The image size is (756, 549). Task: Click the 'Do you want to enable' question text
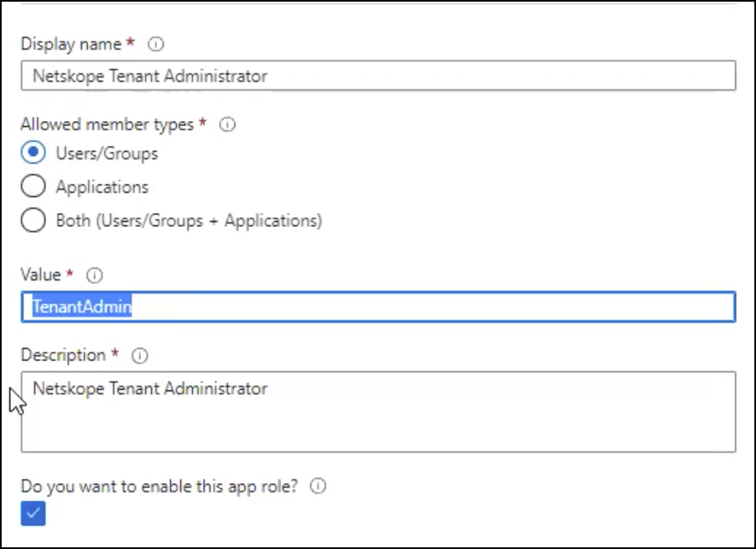click(x=159, y=486)
